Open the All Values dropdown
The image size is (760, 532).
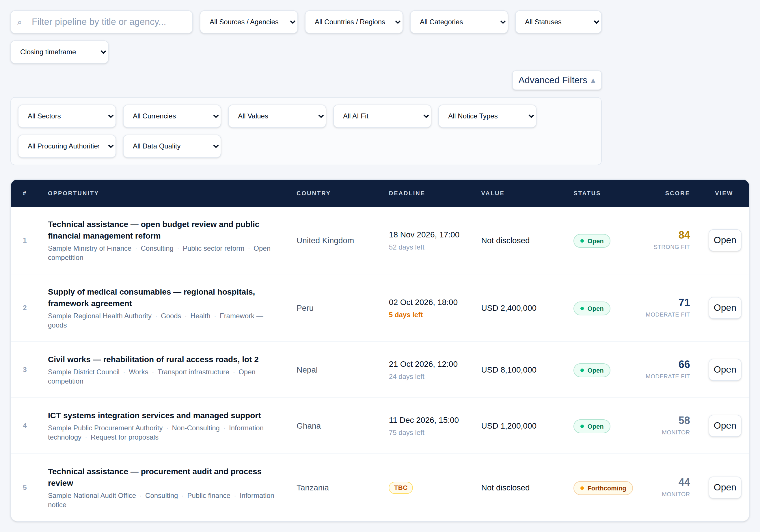click(x=277, y=116)
